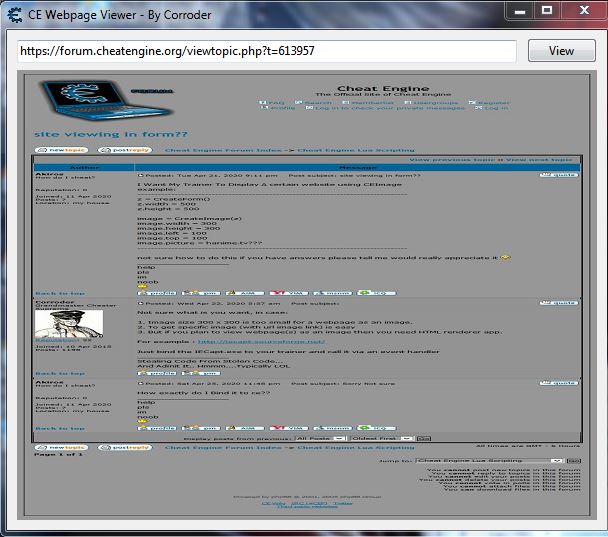Screen dimensions: 608x537
Task: Click Corroder's avatar image
Action: (69, 324)
